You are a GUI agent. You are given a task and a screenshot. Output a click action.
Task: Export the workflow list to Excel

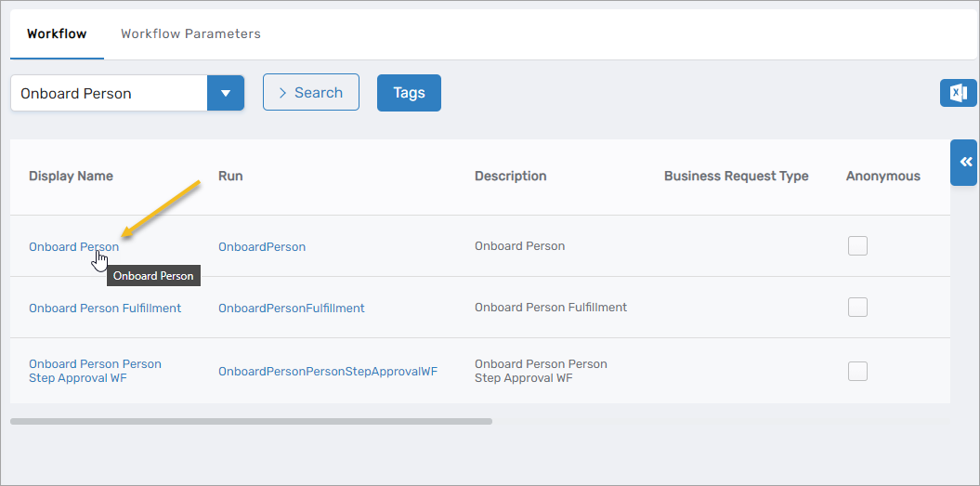point(958,93)
